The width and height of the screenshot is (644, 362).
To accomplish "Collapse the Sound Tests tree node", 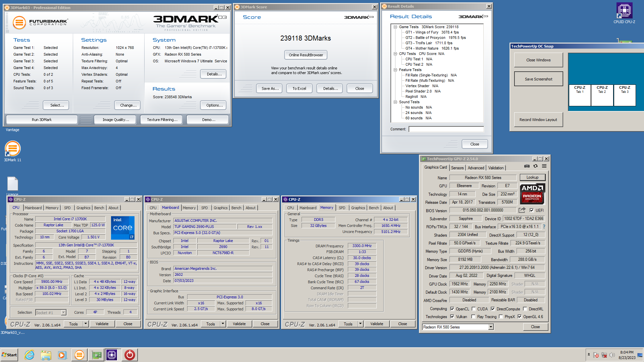I will click(395, 102).
